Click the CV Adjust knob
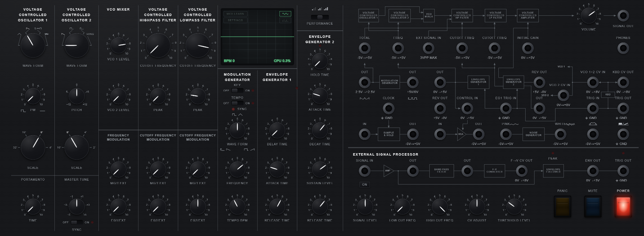 (x=477, y=206)
